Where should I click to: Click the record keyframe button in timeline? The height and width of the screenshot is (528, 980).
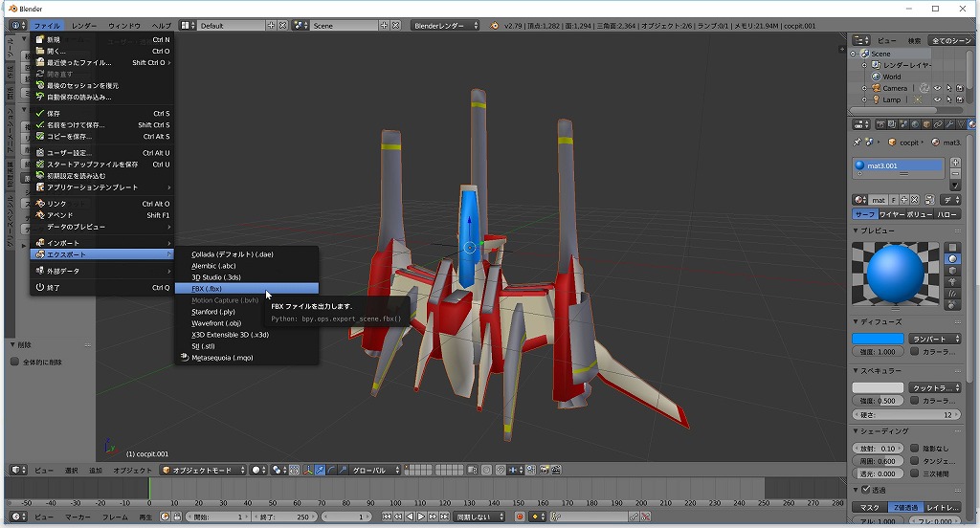520,517
